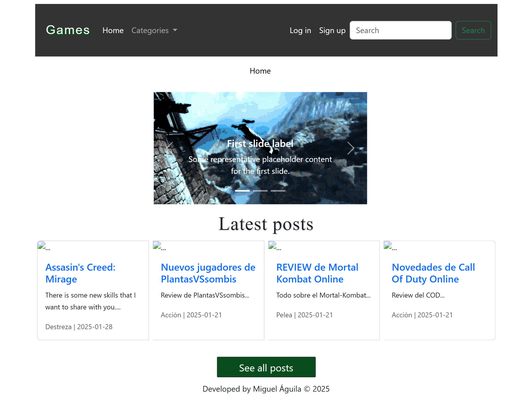
Task: Click the See all posts button
Action: pos(266,367)
